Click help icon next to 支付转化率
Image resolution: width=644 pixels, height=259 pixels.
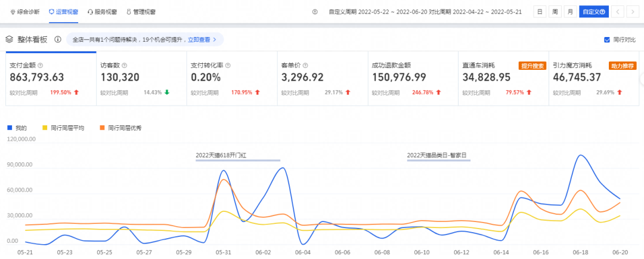(x=228, y=65)
